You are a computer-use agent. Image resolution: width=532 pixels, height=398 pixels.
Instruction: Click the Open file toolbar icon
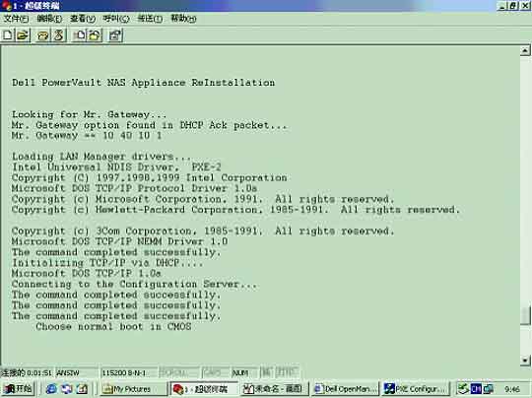(x=23, y=34)
